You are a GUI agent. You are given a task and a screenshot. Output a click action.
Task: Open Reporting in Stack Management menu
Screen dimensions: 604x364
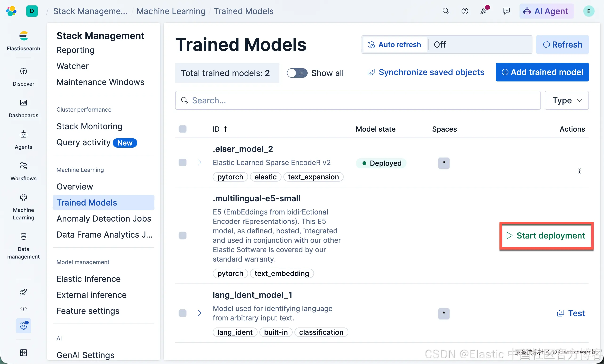[76, 50]
